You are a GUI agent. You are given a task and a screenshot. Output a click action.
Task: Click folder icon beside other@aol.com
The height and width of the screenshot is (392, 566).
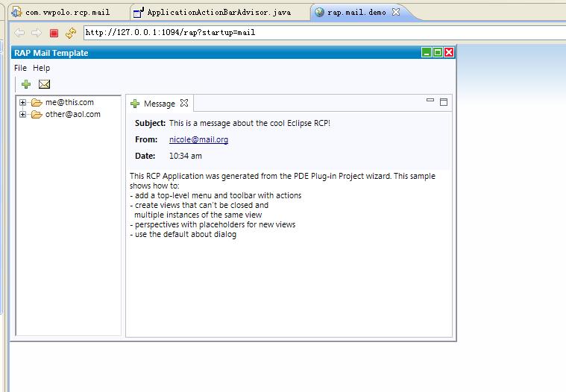(37, 115)
